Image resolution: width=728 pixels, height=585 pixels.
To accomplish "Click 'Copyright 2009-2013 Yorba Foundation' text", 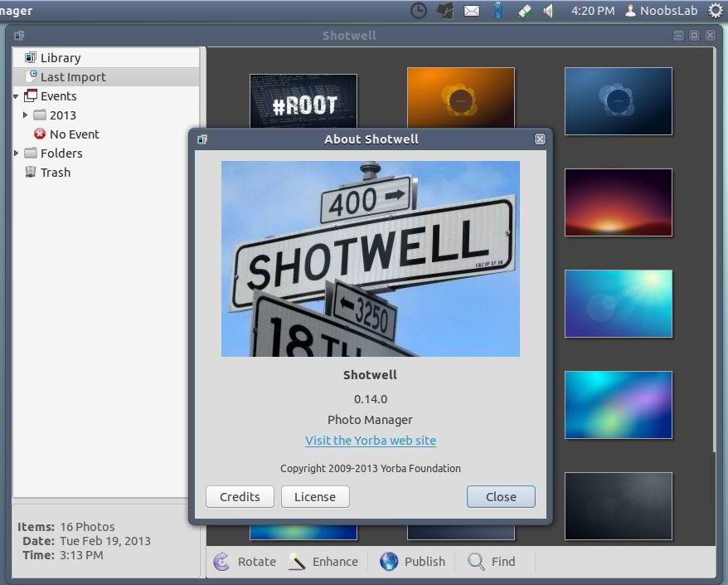I will [371, 468].
